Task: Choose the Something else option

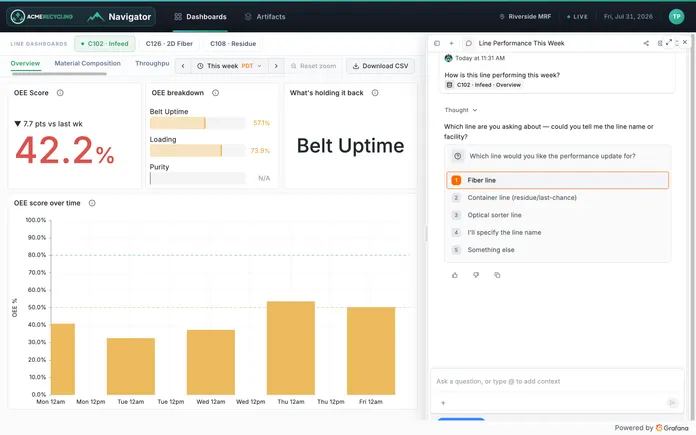Action: coord(558,249)
